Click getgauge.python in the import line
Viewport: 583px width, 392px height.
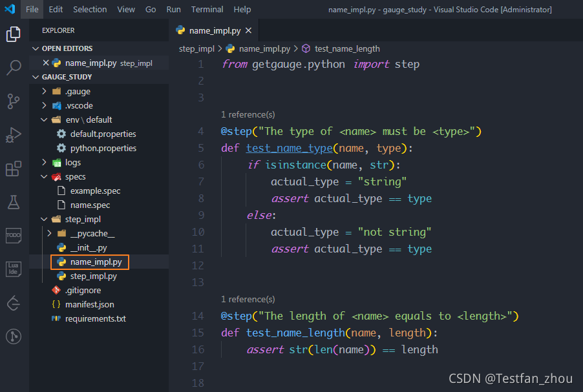tap(298, 65)
